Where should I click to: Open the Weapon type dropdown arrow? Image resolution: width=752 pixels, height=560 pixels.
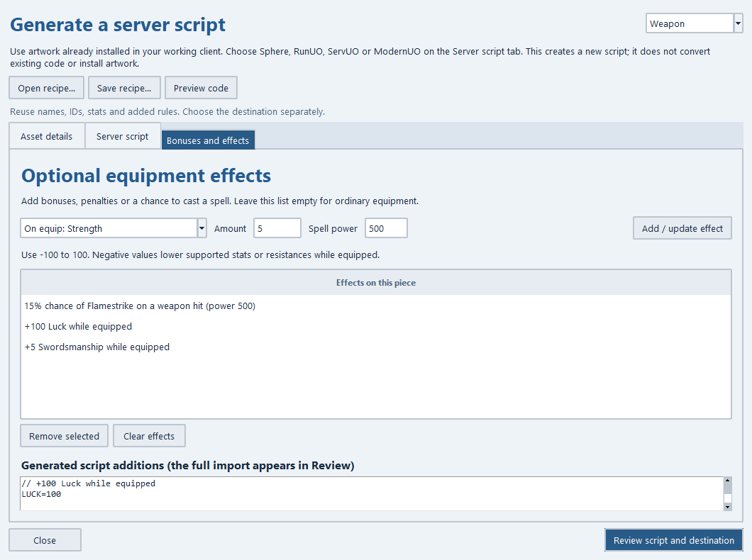[738, 23]
